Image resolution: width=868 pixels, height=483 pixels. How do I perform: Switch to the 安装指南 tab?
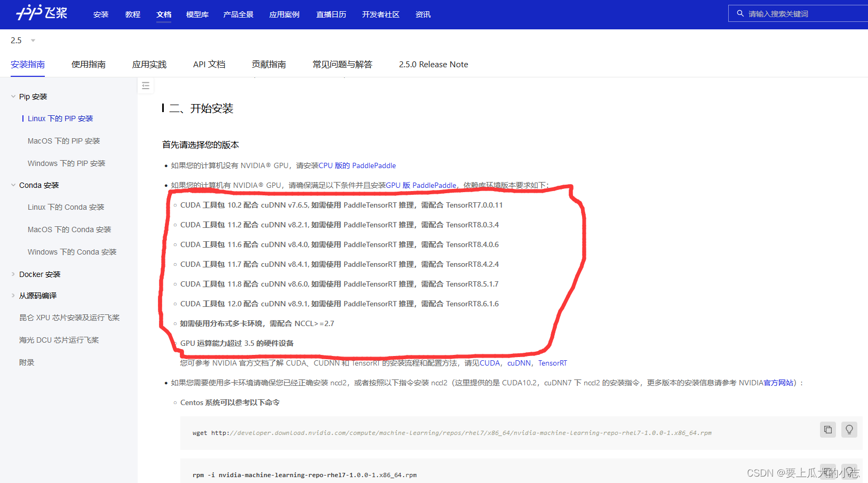coord(28,65)
